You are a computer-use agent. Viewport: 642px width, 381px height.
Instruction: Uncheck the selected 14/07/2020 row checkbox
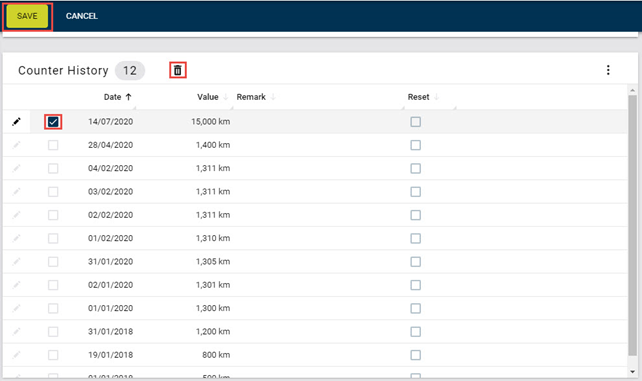[53, 122]
